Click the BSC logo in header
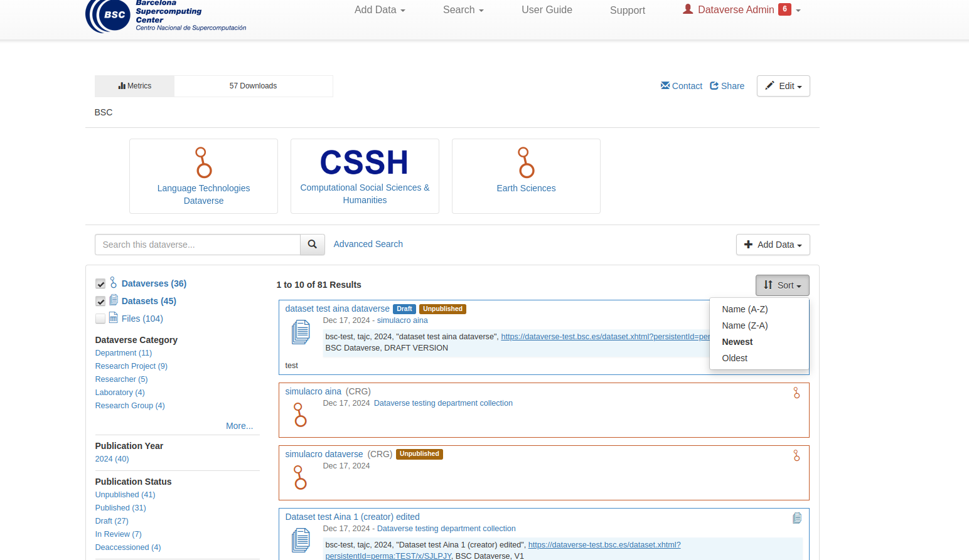 107,15
